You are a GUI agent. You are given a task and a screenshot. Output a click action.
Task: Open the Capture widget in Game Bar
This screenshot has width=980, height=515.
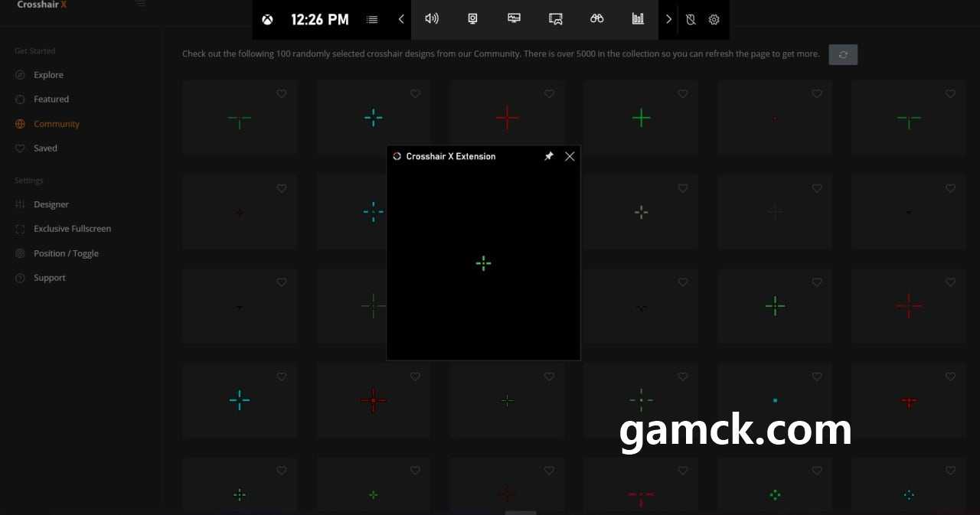(473, 19)
